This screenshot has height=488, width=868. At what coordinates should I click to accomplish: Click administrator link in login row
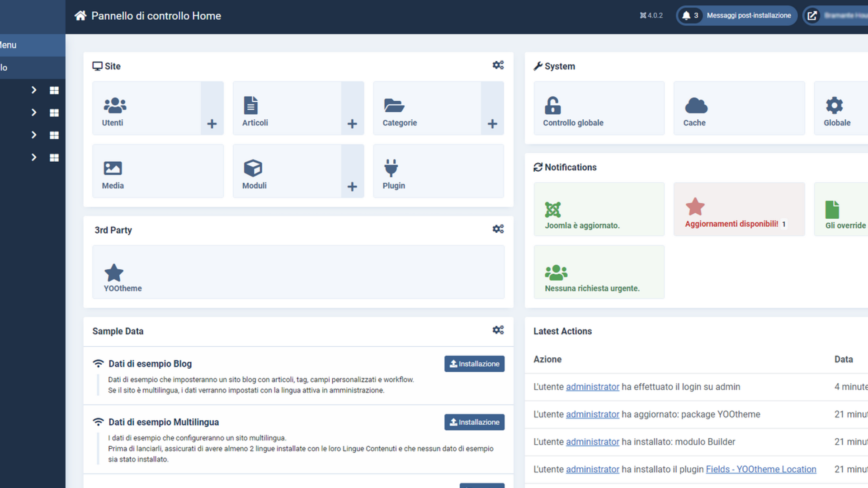click(x=592, y=387)
